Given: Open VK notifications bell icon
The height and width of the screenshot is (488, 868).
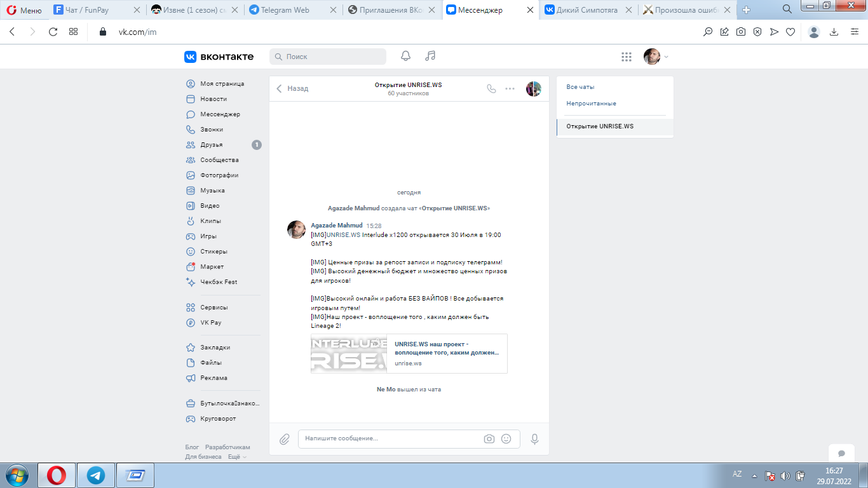Looking at the screenshot, I should coord(405,56).
